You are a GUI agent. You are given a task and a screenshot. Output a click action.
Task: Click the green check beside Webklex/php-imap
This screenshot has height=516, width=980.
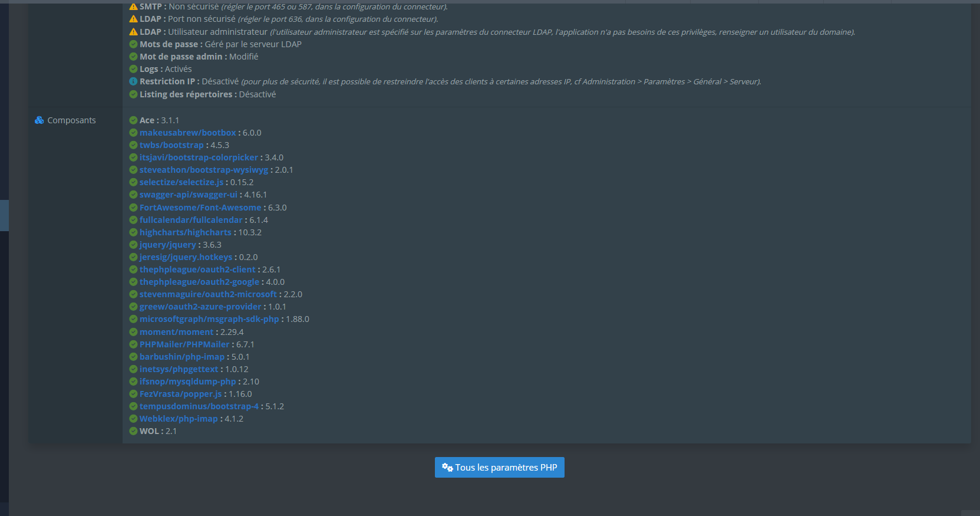(133, 419)
